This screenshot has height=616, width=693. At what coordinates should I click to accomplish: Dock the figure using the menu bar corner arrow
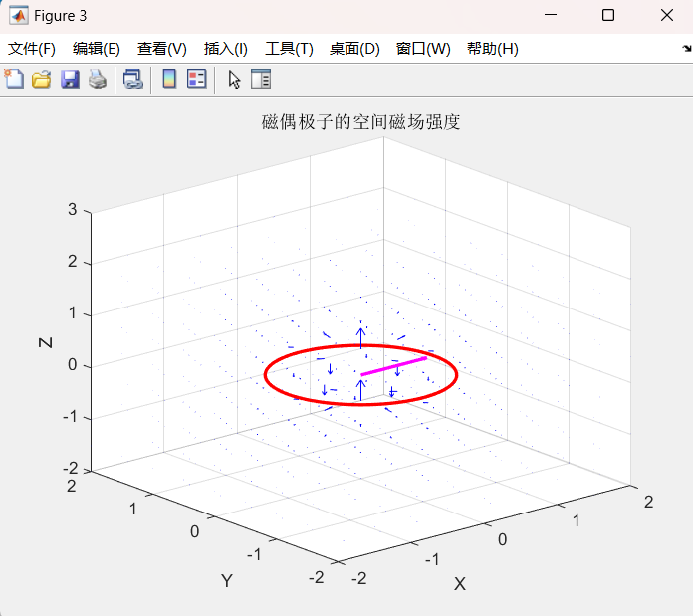click(x=687, y=48)
